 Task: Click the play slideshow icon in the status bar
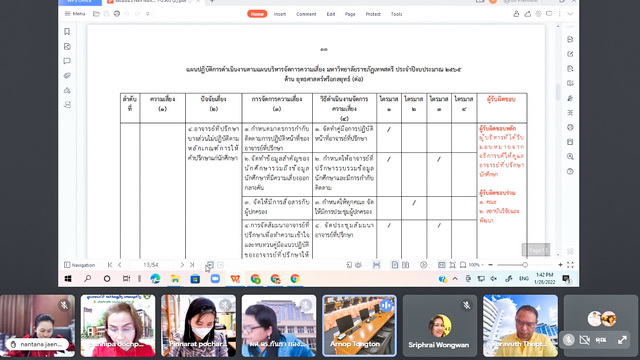(424, 265)
